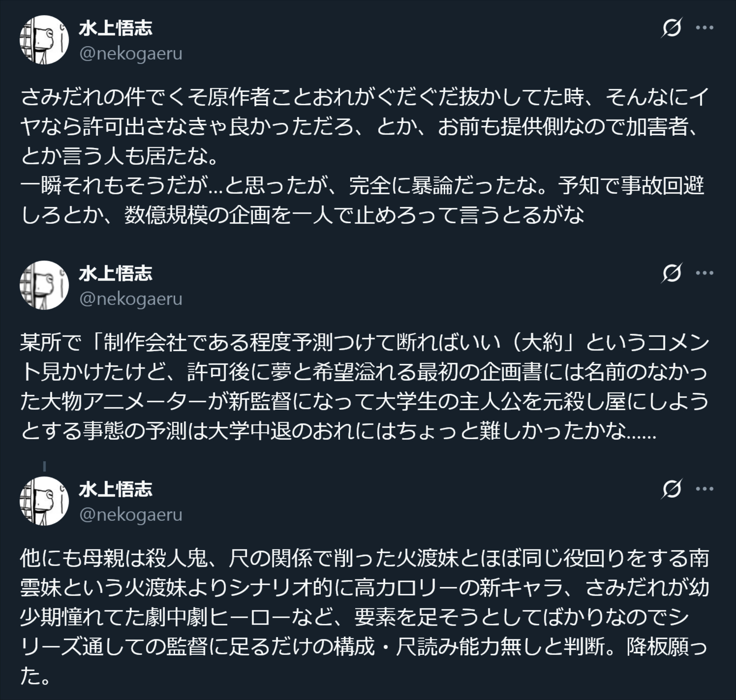736x700 pixels.
Task: Click the frog avatar on the second tweet
Action: click(44, 285)
